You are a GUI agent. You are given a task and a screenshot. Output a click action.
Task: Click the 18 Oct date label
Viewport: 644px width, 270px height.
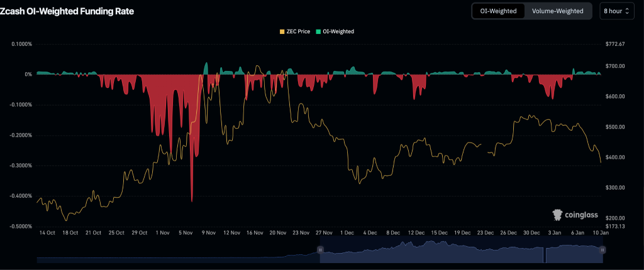click(x=70, y=233)
